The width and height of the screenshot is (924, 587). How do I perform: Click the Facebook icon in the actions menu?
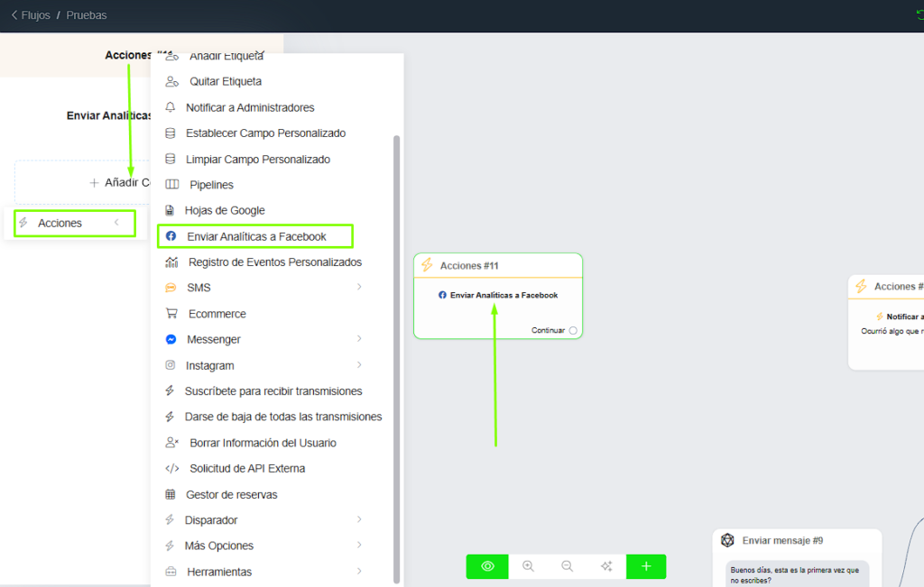171,236
